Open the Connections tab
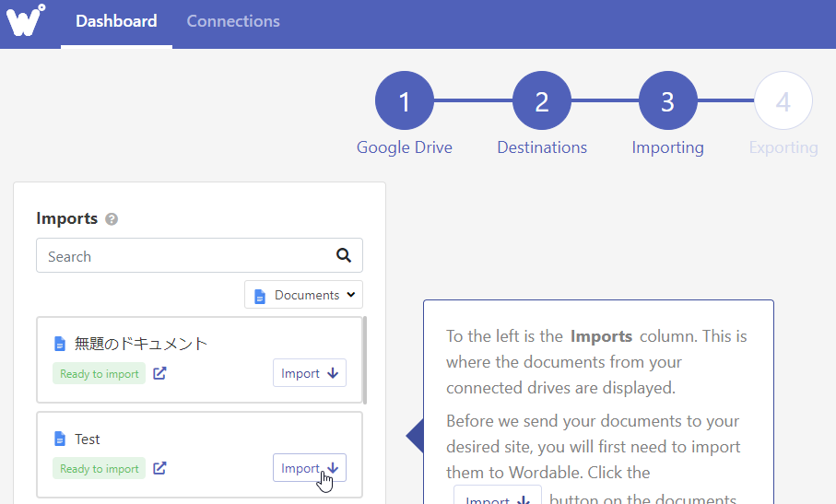 (x=233, y=21)
